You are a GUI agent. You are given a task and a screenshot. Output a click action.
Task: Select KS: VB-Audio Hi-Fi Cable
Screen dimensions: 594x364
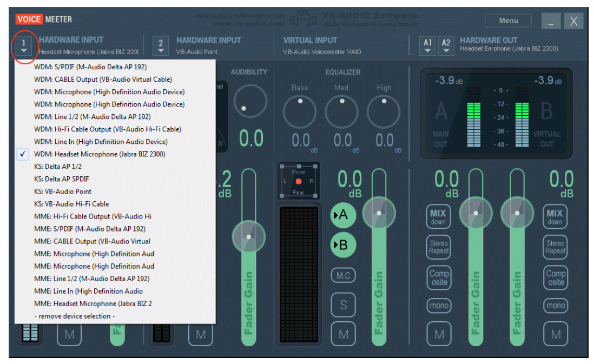(x=115, y=204)
